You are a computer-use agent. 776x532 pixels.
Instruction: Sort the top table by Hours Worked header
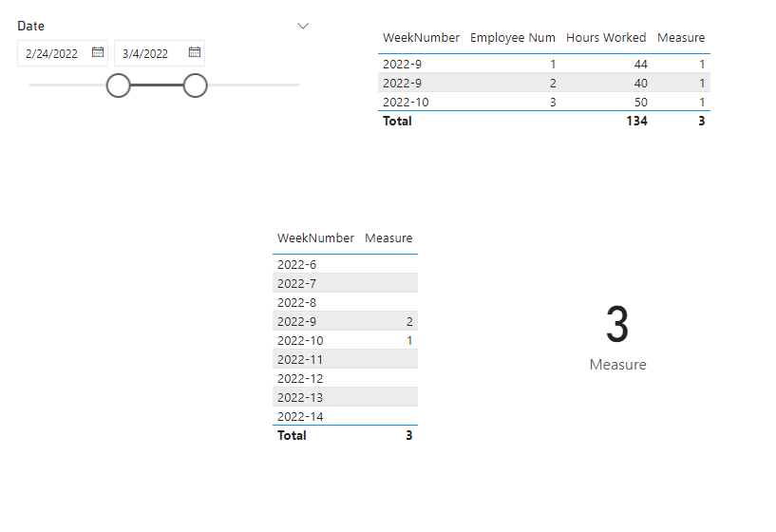pyautogui.click(x=606, y=38)
